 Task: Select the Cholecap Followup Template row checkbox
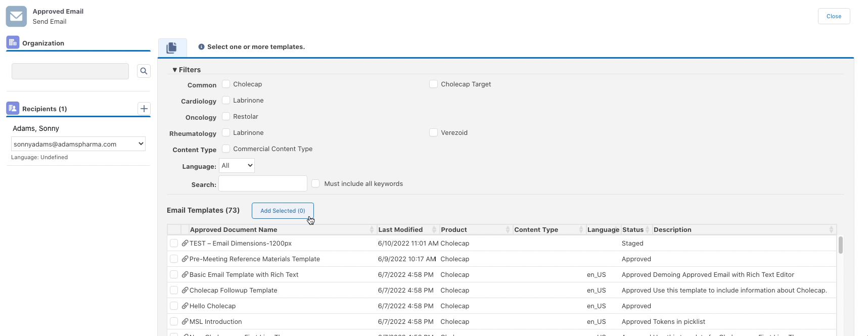pyautogui.click(x=174, y=291)
